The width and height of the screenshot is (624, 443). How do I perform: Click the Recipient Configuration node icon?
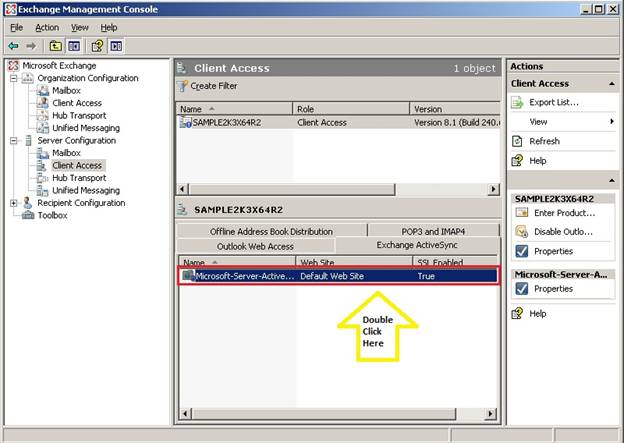click(27, 203)
